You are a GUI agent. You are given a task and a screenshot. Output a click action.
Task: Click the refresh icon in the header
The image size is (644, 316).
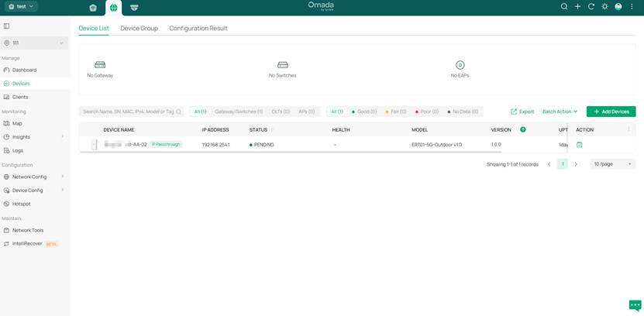point(591,7)
